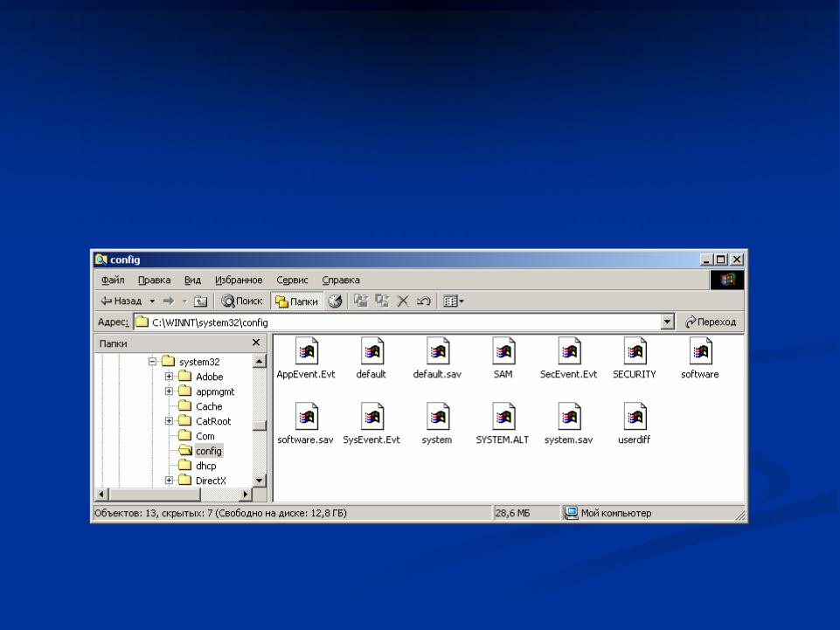Click the Назад back button
This screenshot has height=630, width=840.
(121, 301)
